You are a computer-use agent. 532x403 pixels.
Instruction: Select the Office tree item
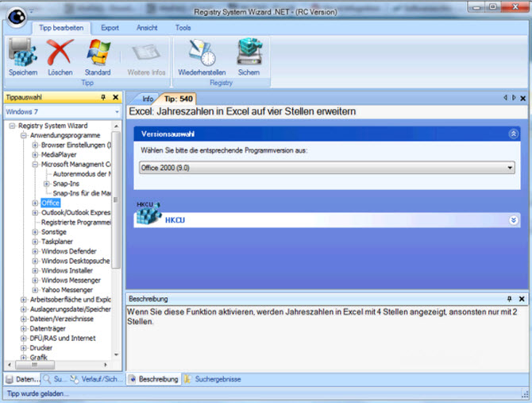pos(50,203)
